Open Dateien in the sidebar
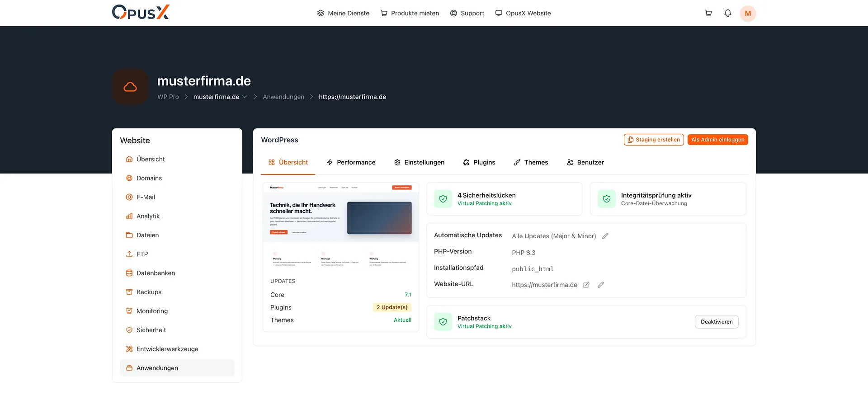This screenshot has width=868, height=409. pyautogui.click(x=177, y=235)
